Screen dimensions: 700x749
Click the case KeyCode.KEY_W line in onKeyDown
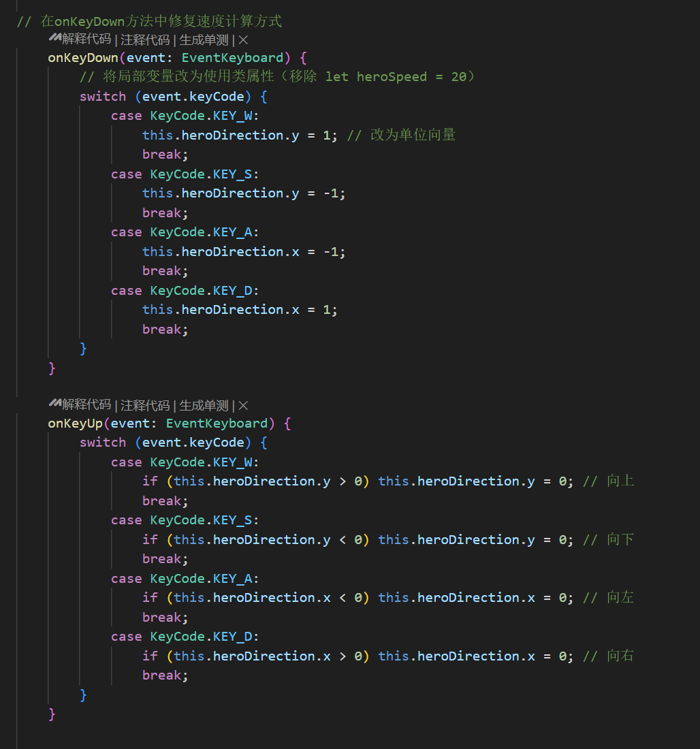tap(185, 116)
